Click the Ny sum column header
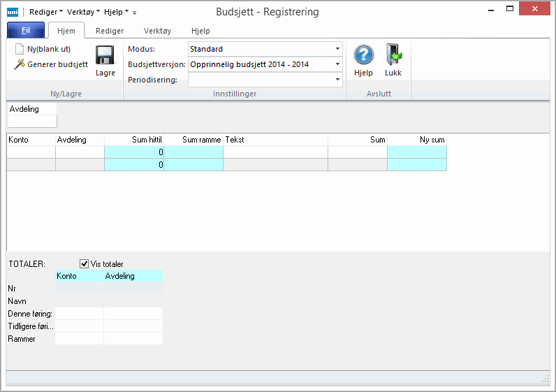The height and width of the screenshot is (392, 556). 417,140
